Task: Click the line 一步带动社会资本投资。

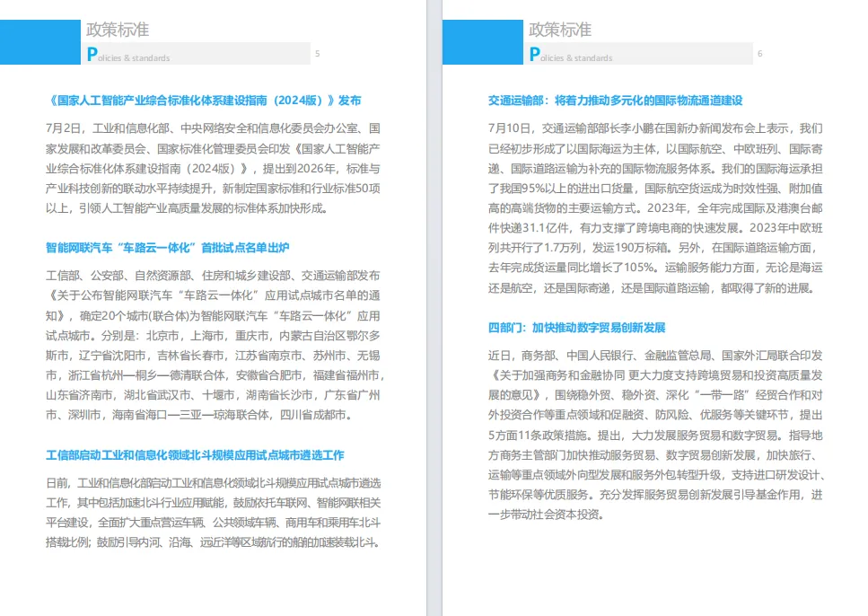Action: pyautogui.click(x=546, y=515)
